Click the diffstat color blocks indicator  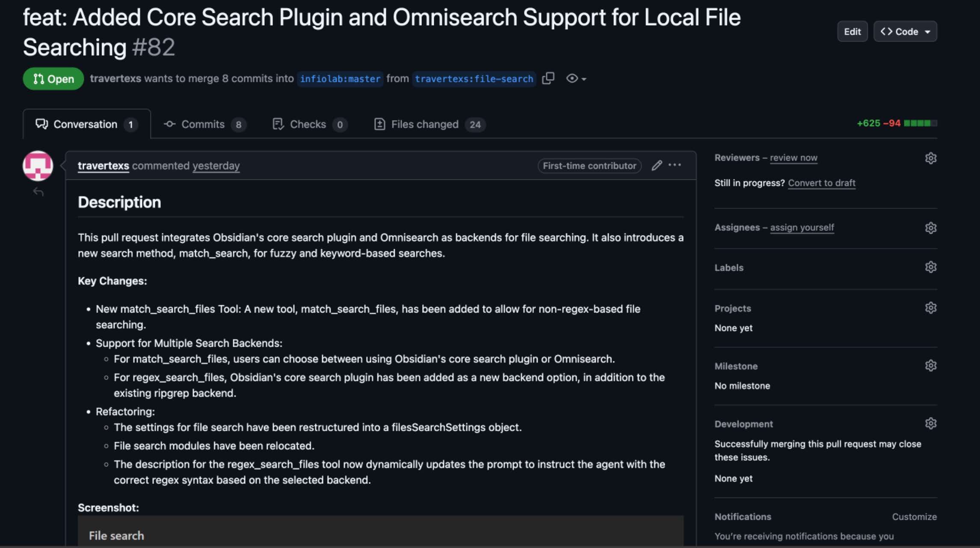click(920, 123)
